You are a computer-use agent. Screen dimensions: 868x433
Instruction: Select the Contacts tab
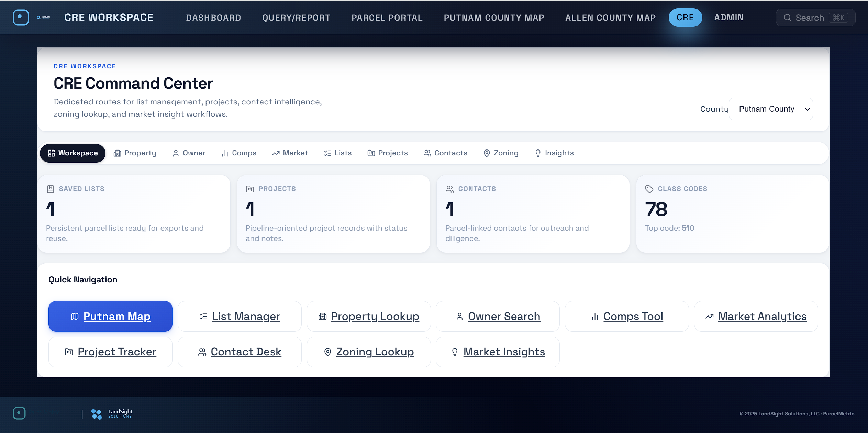coord(445,153)
